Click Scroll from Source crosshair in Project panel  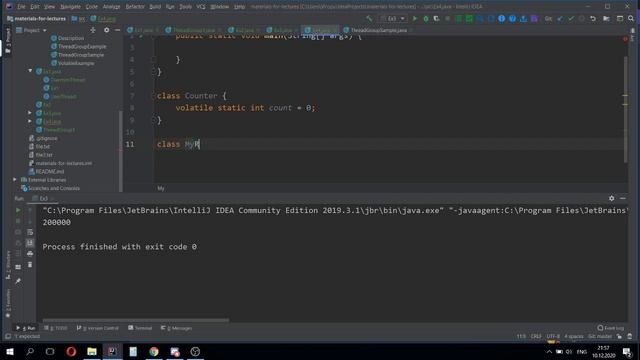pyautogui.click(x=93, y=30)
